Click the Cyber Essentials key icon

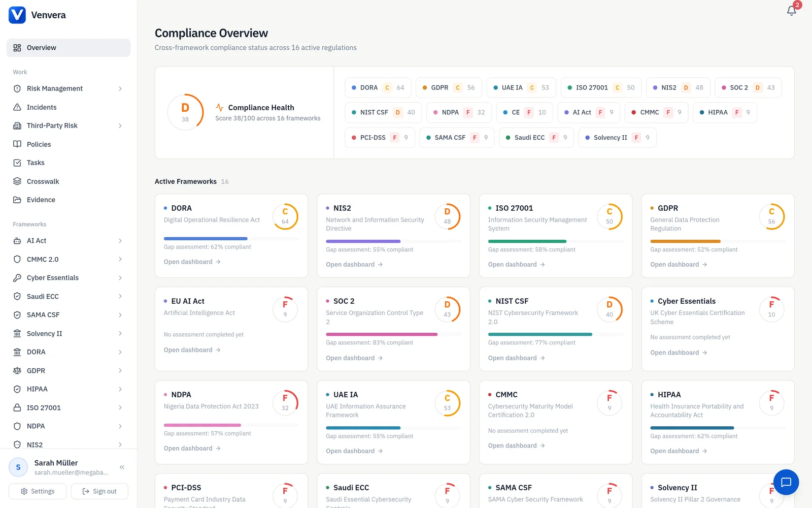click(x=17, y=278)
